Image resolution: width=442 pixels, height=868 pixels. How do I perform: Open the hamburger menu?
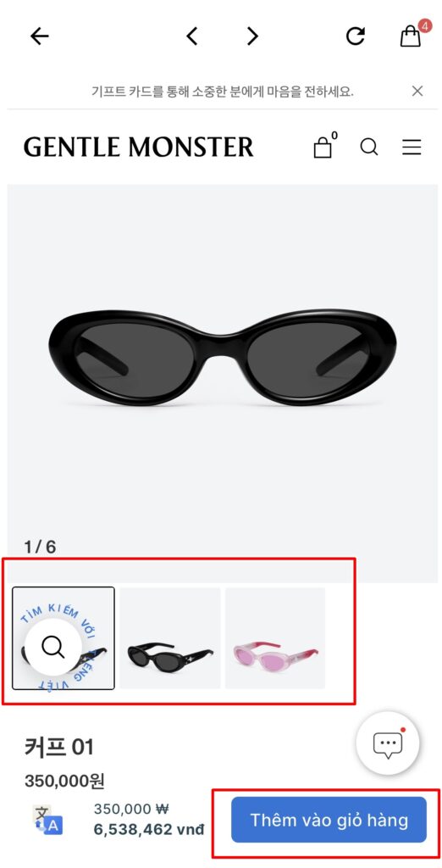[x=411, y=147]
